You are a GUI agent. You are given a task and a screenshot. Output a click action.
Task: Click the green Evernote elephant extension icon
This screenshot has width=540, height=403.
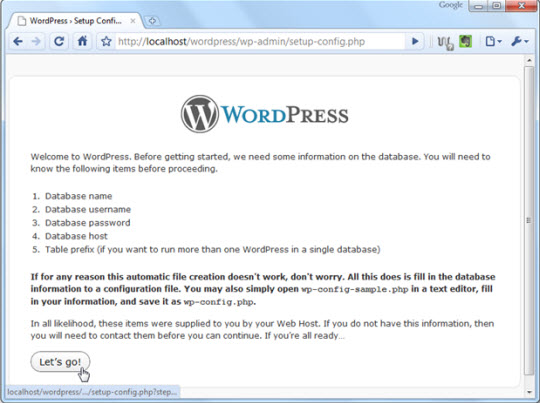coord(465,42)
